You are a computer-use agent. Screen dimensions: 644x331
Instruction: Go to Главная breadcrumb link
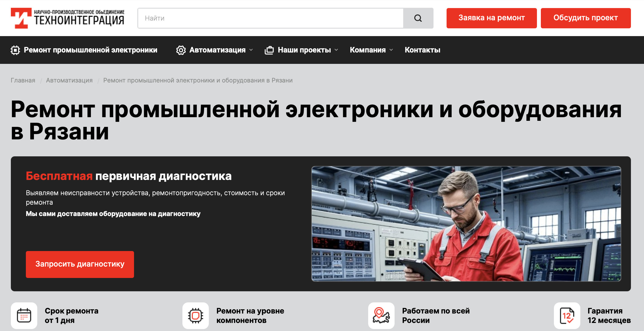coord(23,81)
